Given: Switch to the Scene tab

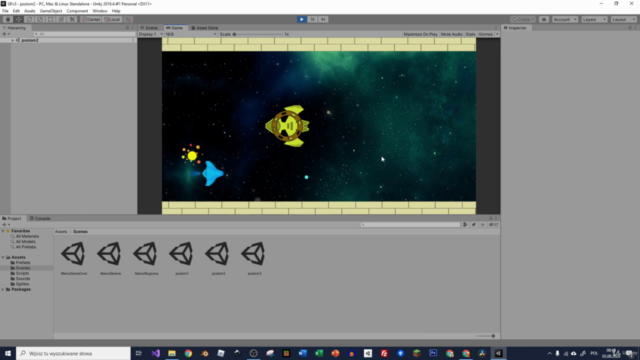Looking at the screenshot, I should (149, 28).
